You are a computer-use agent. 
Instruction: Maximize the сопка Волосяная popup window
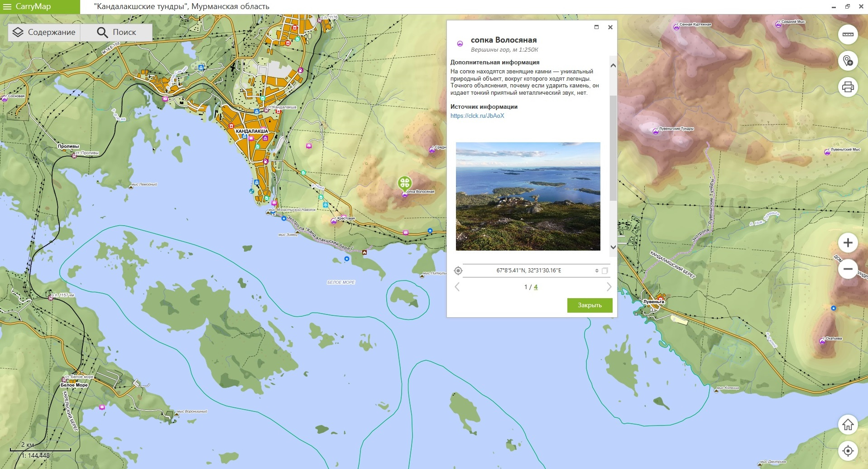point(596,27)
